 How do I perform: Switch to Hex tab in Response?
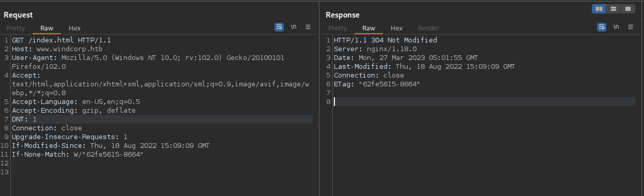pyautogui.click(x=397, y=28)
